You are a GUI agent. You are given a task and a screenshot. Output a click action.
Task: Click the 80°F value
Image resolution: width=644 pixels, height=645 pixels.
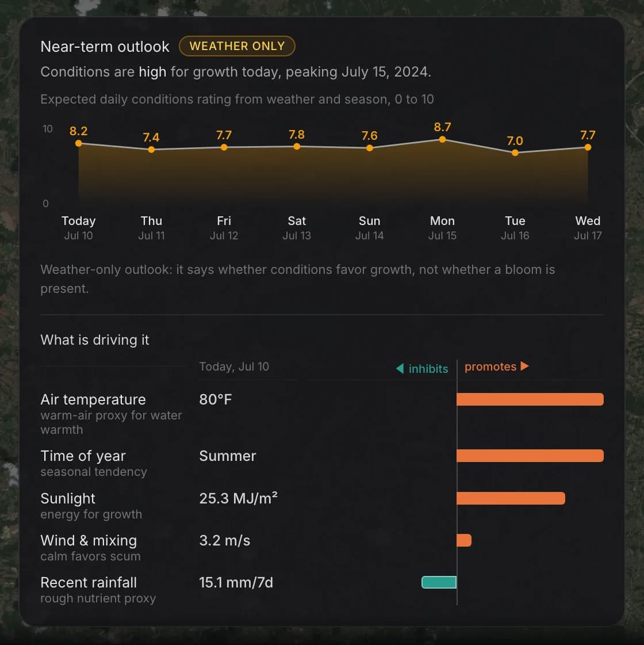pyautogui.click(x=216, y=399)
